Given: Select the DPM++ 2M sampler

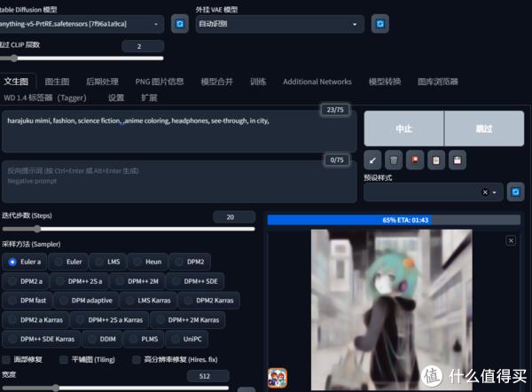Looking at the screenshot, I should tap(137, 281).
